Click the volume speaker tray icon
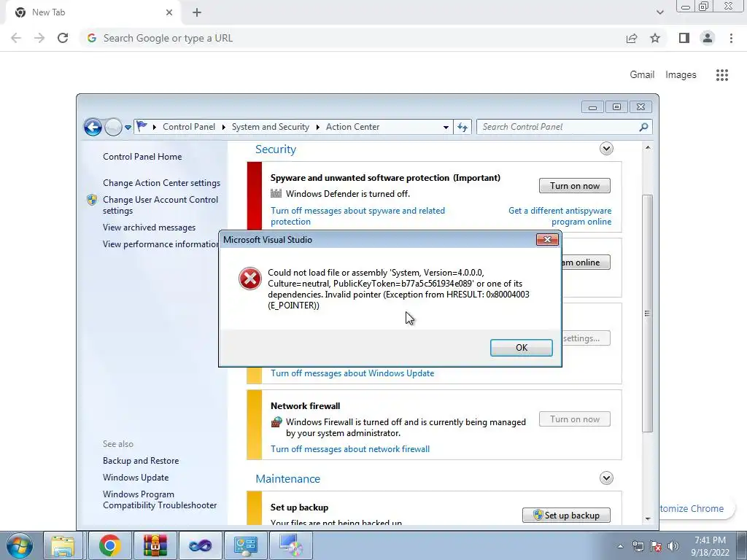The width and height of the screenshot is (747, 560). (x=673, y=546)
